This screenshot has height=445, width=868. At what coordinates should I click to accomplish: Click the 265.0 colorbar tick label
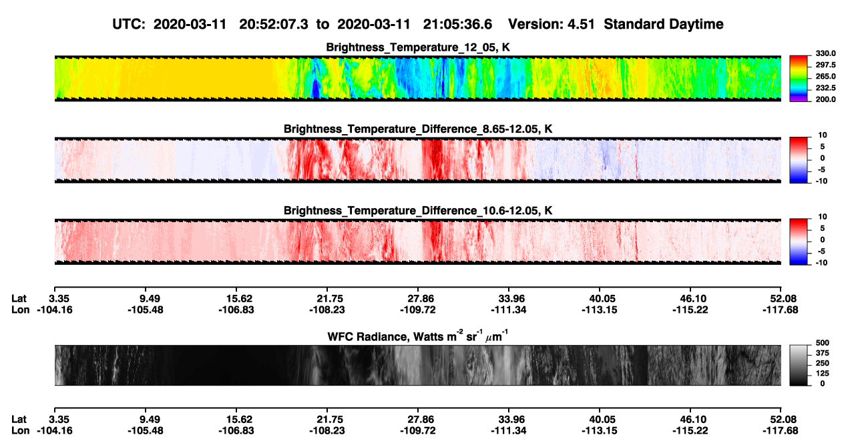coord(825,76)
